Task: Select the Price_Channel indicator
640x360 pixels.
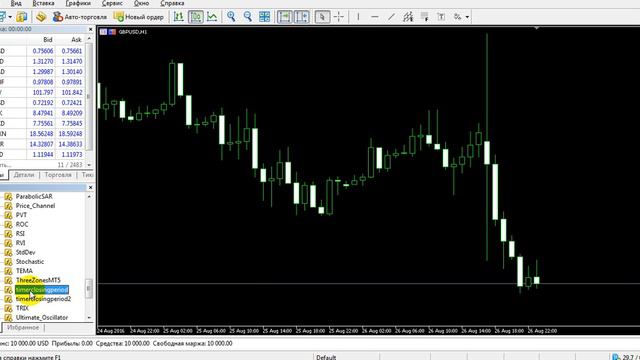Action: tap(35, 206)
